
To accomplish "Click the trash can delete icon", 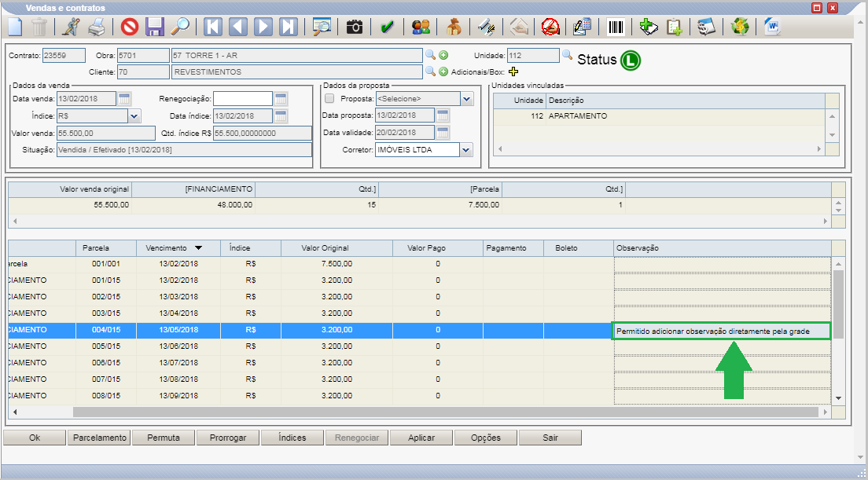I will 39,27.
